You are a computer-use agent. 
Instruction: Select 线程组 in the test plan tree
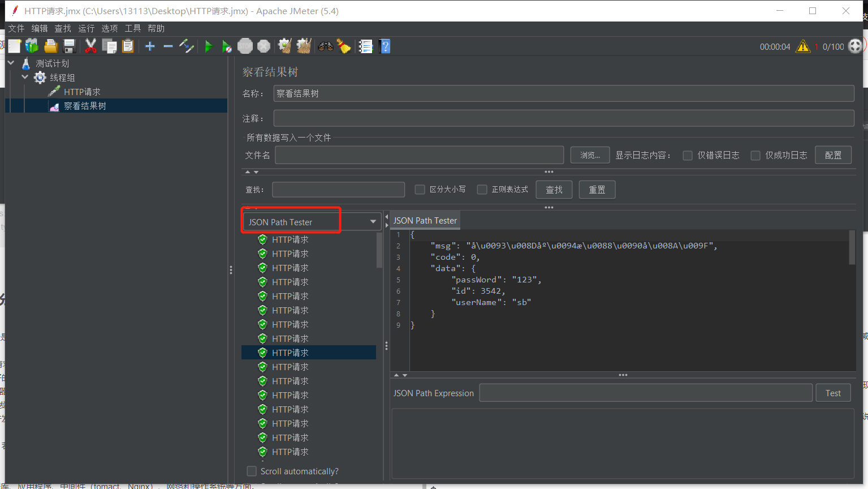click(62, 78)
